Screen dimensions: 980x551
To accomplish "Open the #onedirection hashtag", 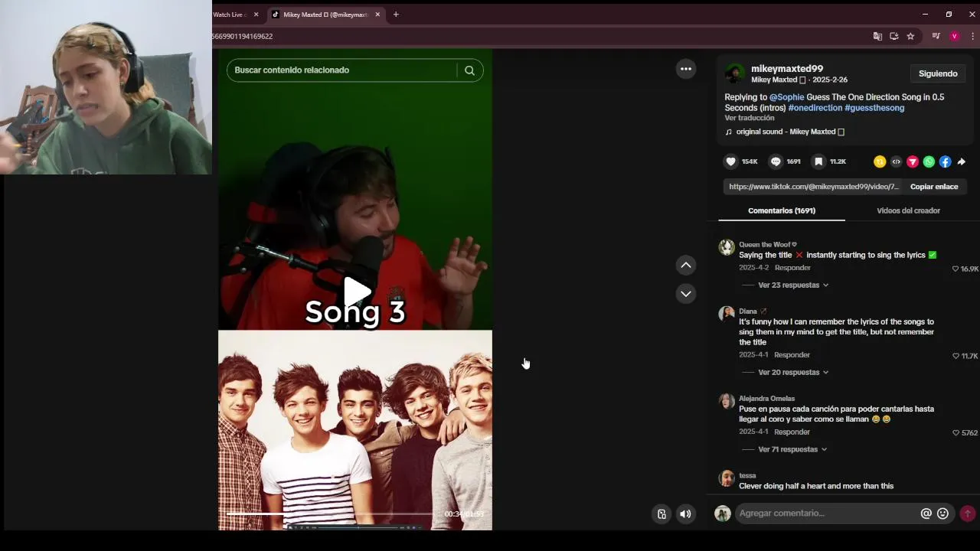I will point(815,108).
